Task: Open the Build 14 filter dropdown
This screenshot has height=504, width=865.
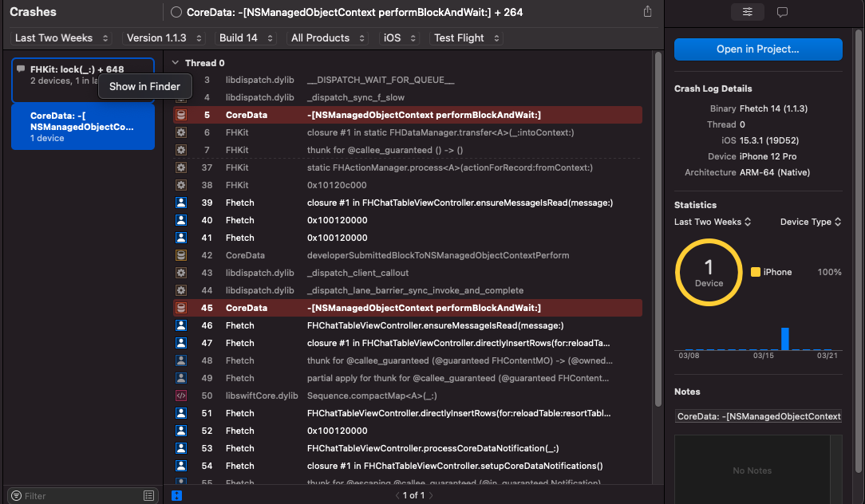Action: click(247, 37)
